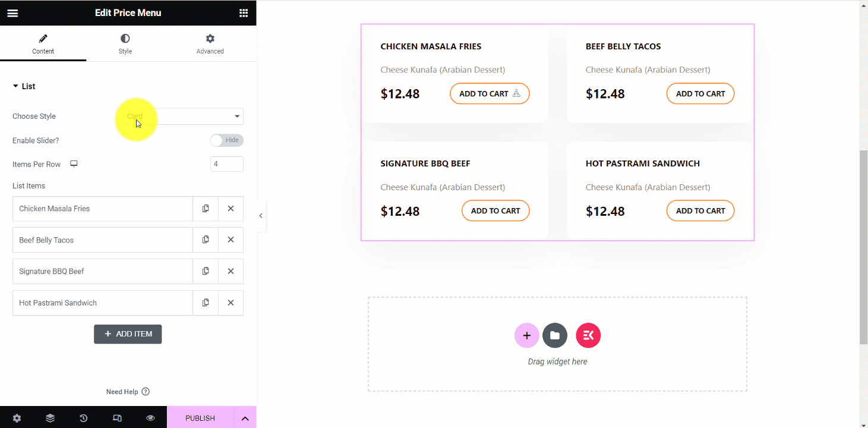Switch to the Advanced tab
This screenshot has height=428, width=868.
tap(210, 44)
